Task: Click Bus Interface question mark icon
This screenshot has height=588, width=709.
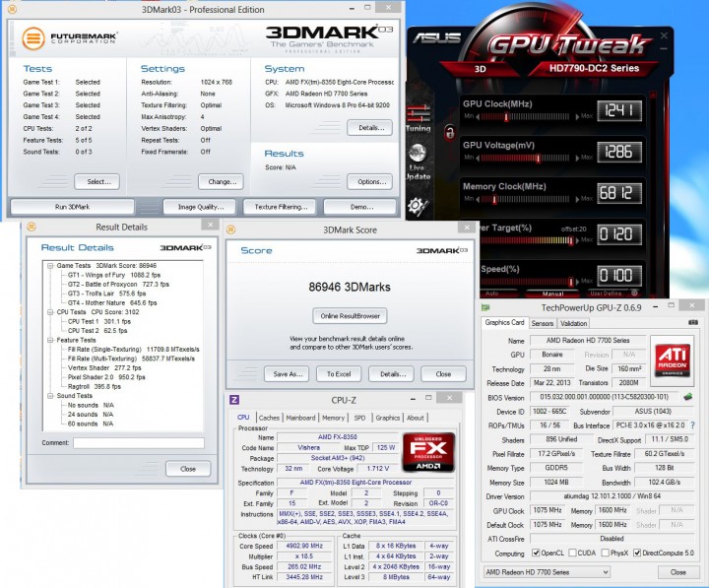Action: (x=692, y=425)
